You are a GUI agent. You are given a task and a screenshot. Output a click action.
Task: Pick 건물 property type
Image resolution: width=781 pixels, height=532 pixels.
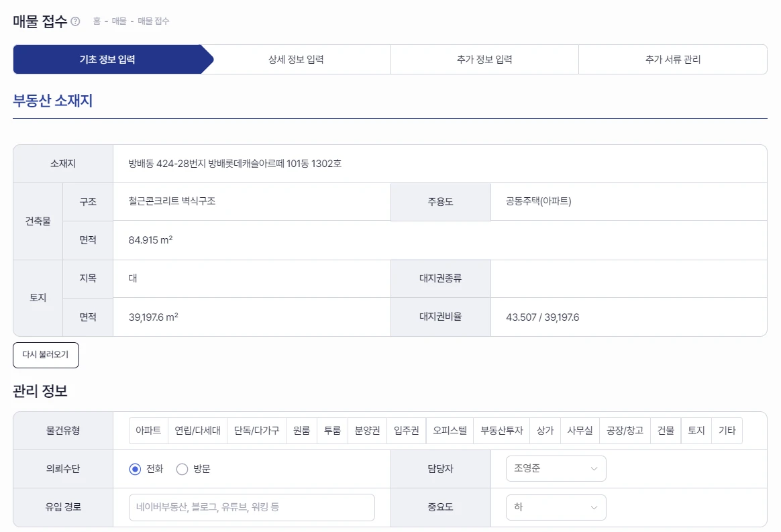coord(666,431)
